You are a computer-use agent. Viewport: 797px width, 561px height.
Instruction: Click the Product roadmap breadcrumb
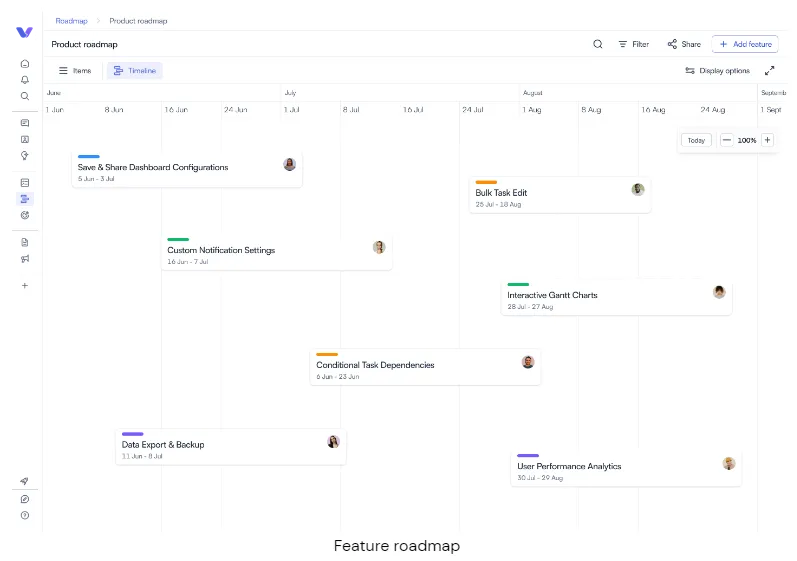pos(138,21)
